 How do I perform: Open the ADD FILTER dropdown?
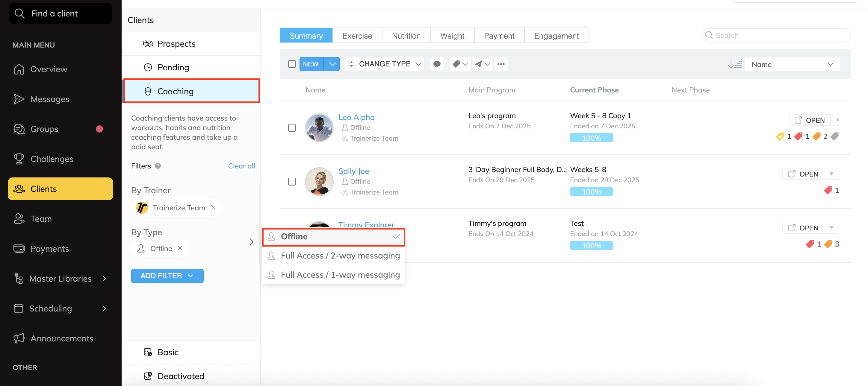tap(167, 276)
